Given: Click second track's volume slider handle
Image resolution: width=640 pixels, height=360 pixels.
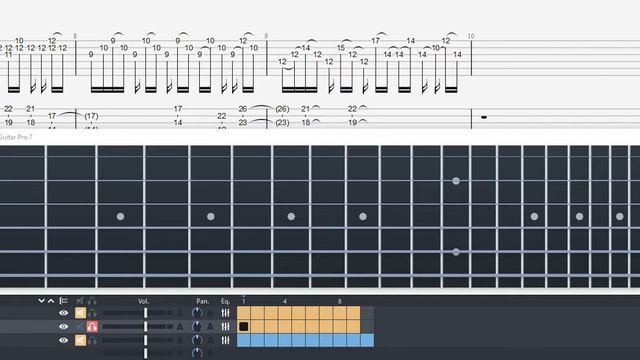Looking at the screenshot, I should click(x=145, y=327).
